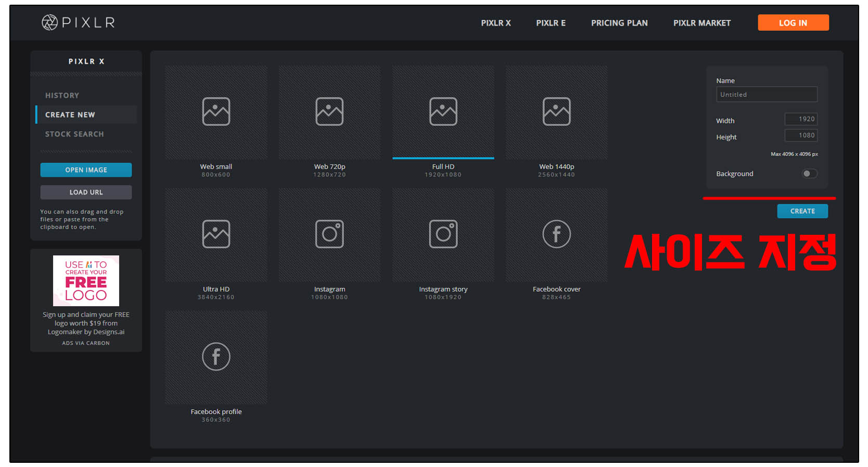Open the PIXLR X menu item

click(496, 23)
